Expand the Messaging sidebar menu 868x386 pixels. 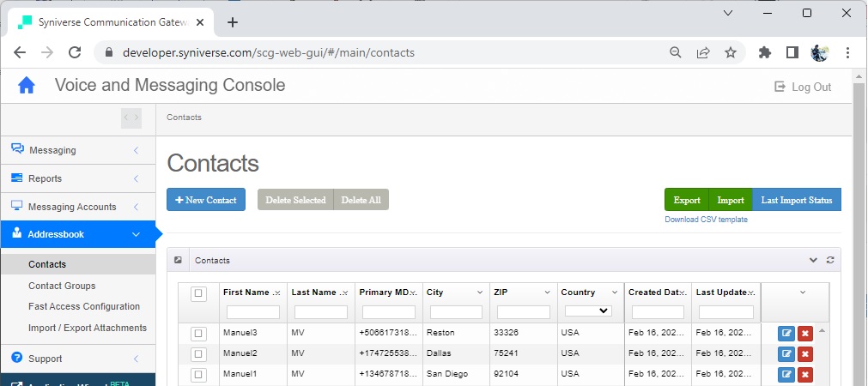[x=78, y=150]
